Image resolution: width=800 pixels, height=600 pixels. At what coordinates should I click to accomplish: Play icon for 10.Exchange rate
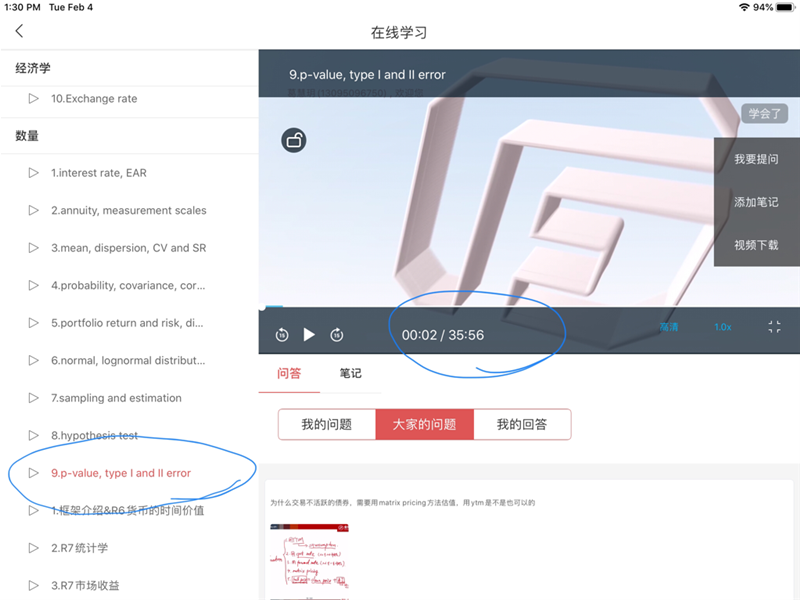[x=34, y=98]
